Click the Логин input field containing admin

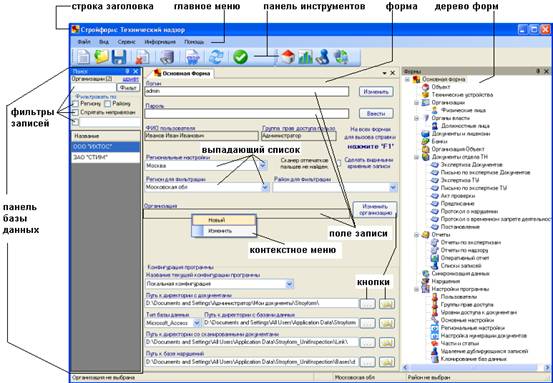[247, 91]
